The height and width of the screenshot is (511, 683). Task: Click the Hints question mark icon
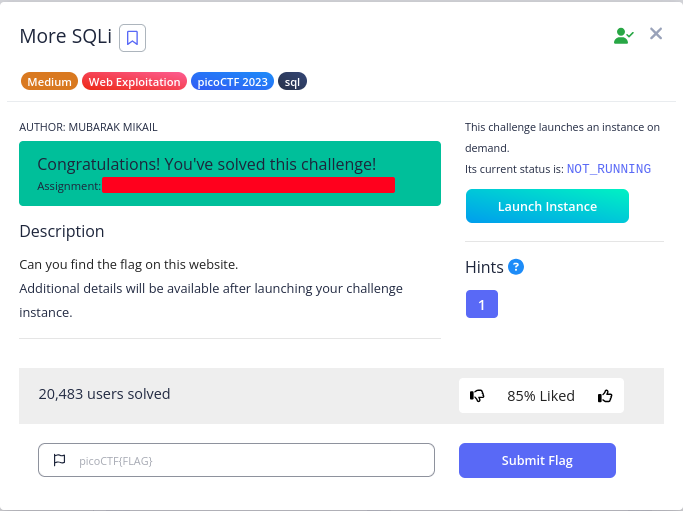point(516,267)
